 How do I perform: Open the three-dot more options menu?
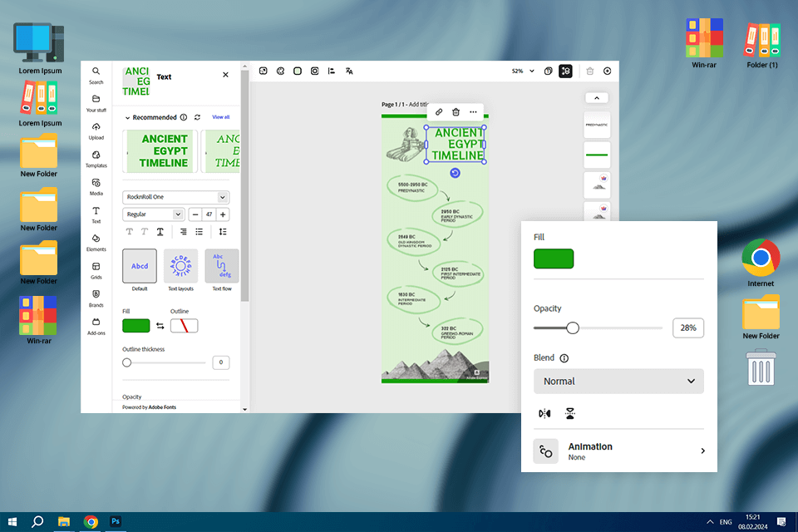(473, 112)
